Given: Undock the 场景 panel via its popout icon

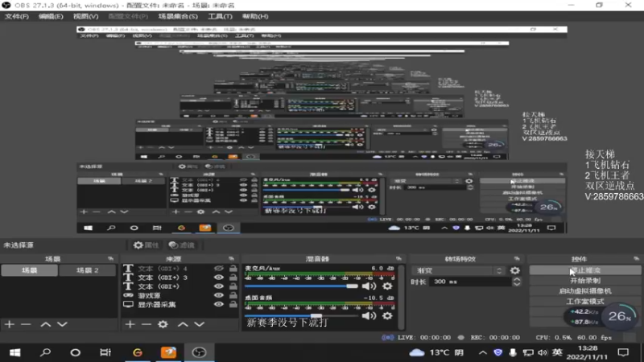Looking at the screenshot, I should [x=110, y=258].
